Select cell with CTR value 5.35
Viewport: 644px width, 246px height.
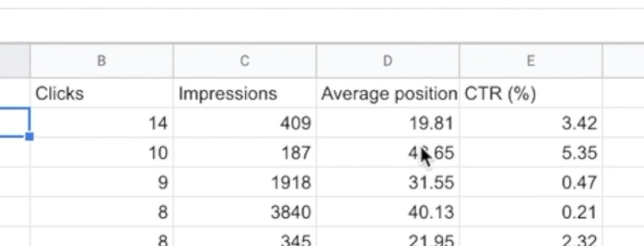tap(531, 153)
